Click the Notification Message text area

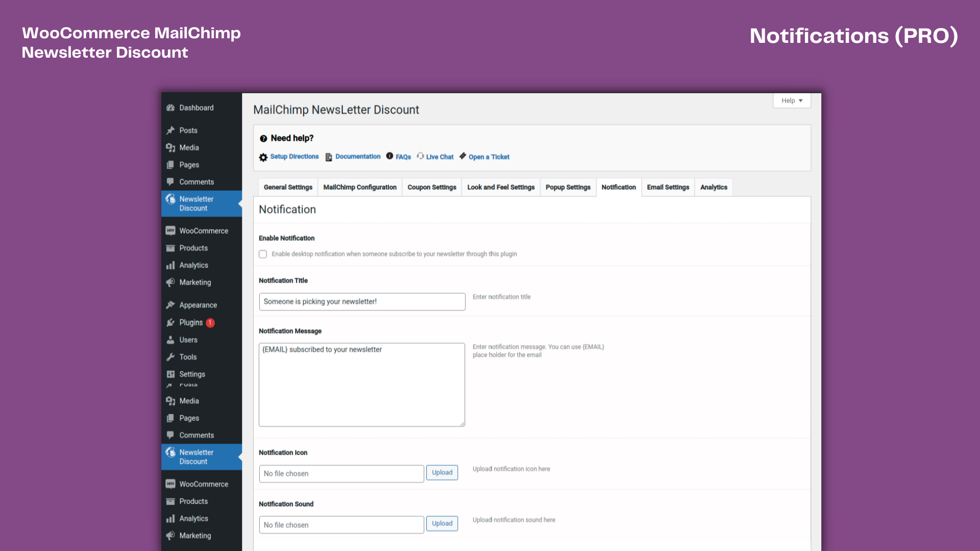click(x=362, y=385)
